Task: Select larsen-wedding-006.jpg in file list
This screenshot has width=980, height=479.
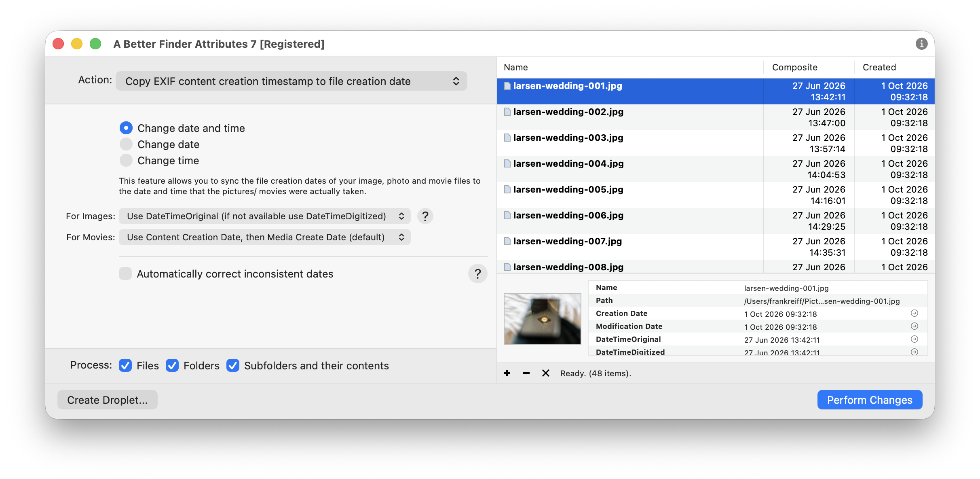Action: click(x=716, y=221)
